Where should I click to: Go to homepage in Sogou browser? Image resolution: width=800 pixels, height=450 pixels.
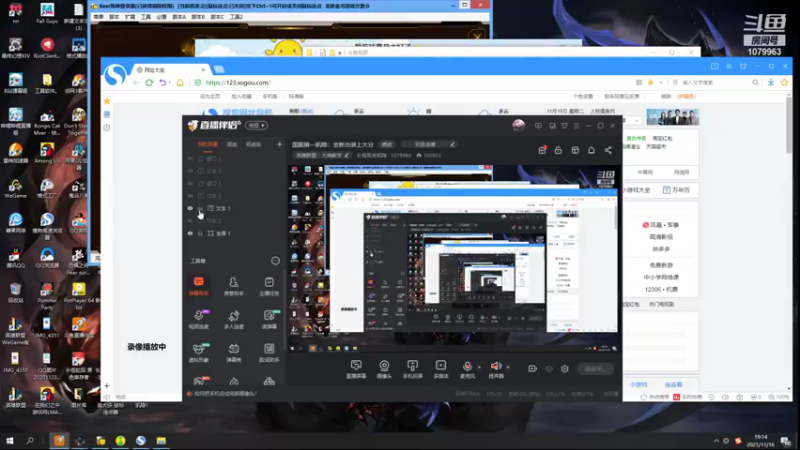[x=180, y=83]
